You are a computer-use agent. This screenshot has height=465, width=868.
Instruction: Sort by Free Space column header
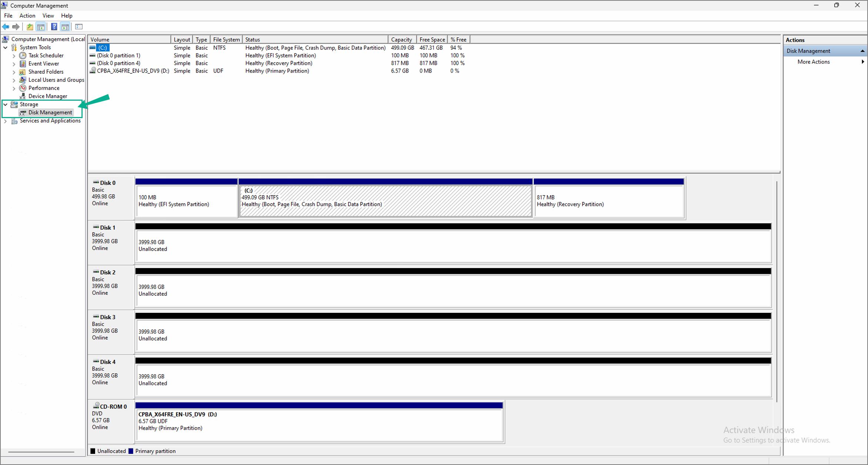click(x=432, y=40)
